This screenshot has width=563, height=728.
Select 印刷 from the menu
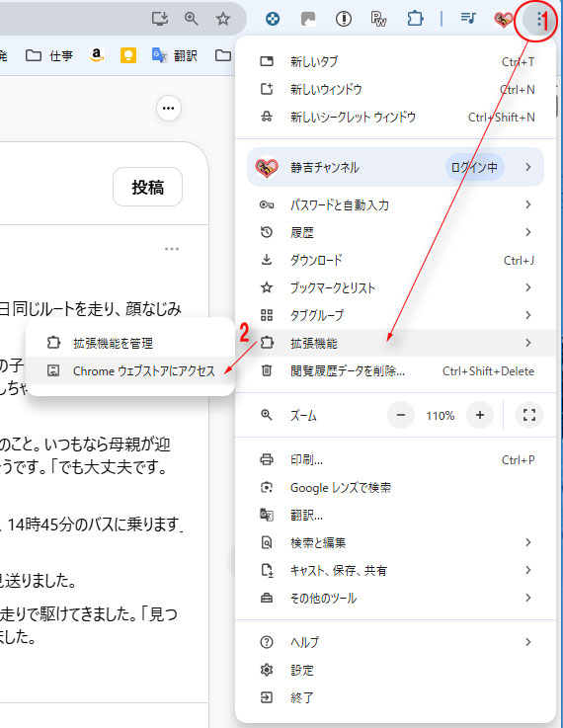click(x=395, y=459)
